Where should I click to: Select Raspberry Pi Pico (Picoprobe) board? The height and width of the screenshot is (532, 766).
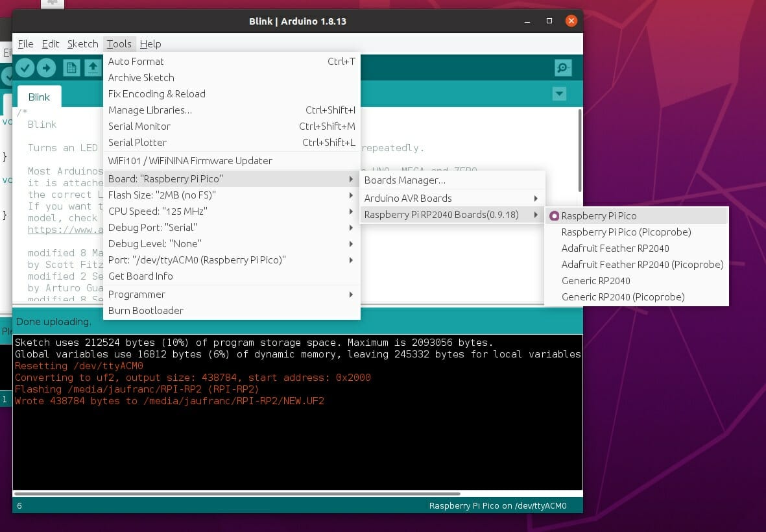click(636, 232)
